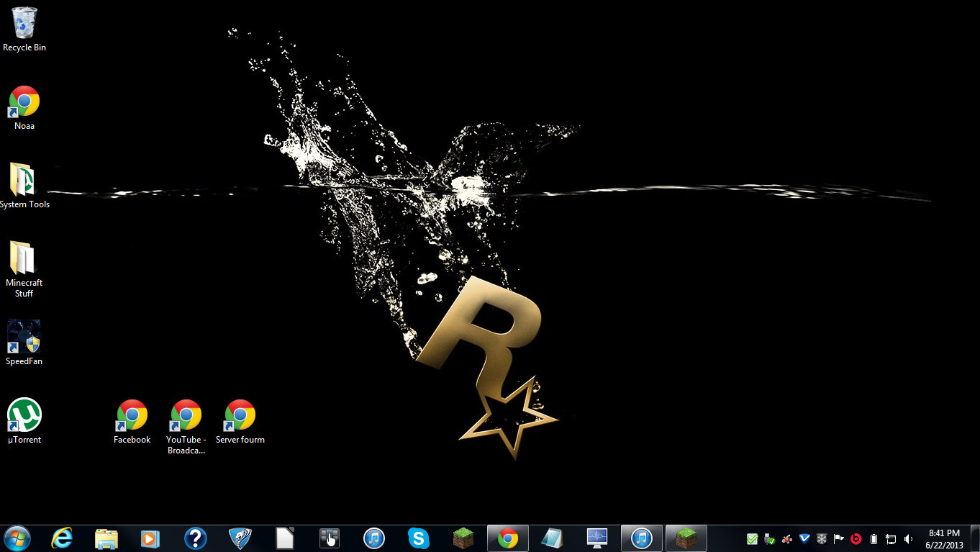
Task: Open the blue question mark help icon
Action: click(x=195, y=538)
